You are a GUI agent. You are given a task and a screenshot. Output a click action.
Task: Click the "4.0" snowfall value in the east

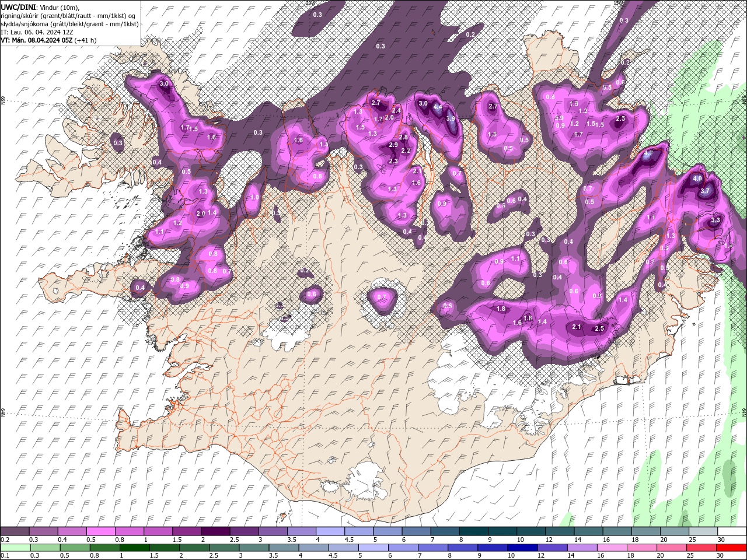point(697,178)
